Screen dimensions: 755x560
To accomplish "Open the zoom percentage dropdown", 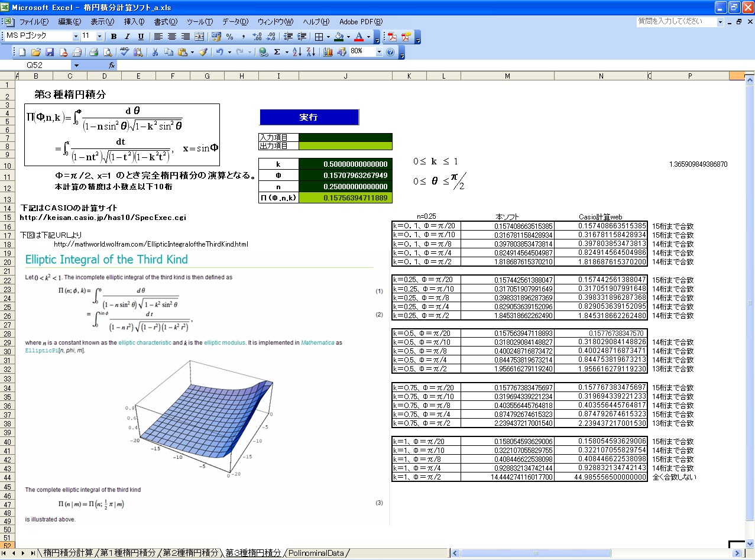I will 379,52.
